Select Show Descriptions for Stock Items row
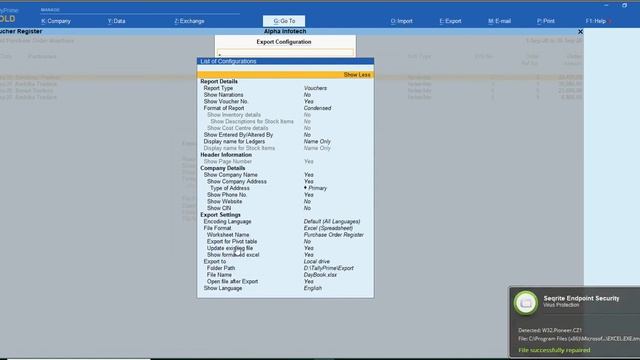This screenshot has height=360, width=640. 285,122
